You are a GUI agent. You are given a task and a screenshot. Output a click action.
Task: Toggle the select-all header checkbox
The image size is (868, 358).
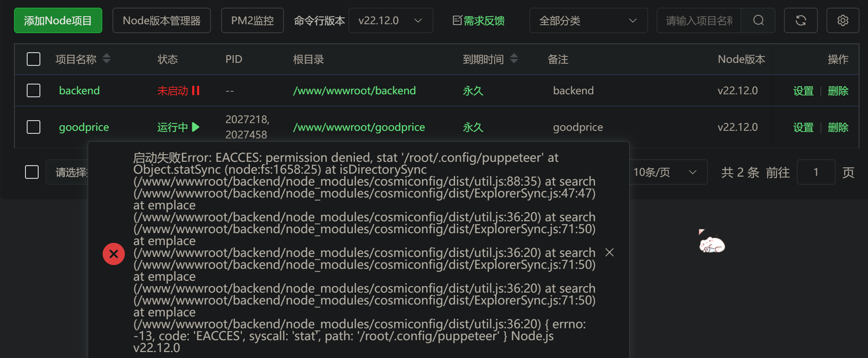click(x=34, y=59)
